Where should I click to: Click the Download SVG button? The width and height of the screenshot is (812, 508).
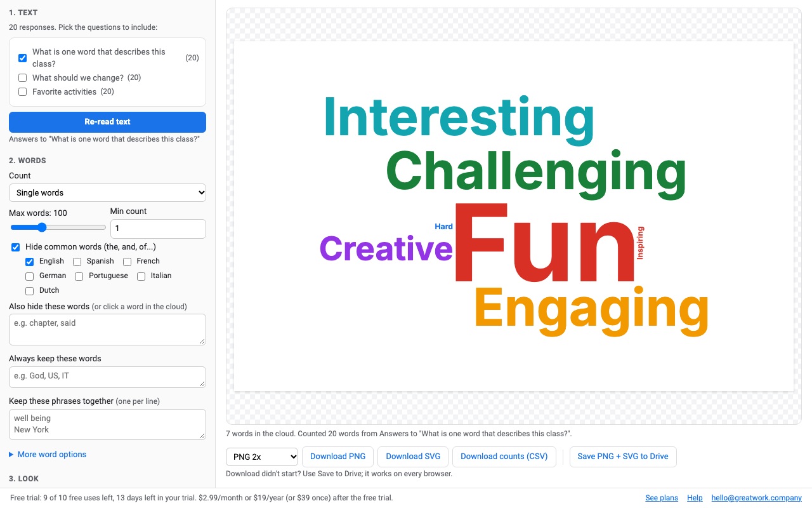tap(413, 457)
